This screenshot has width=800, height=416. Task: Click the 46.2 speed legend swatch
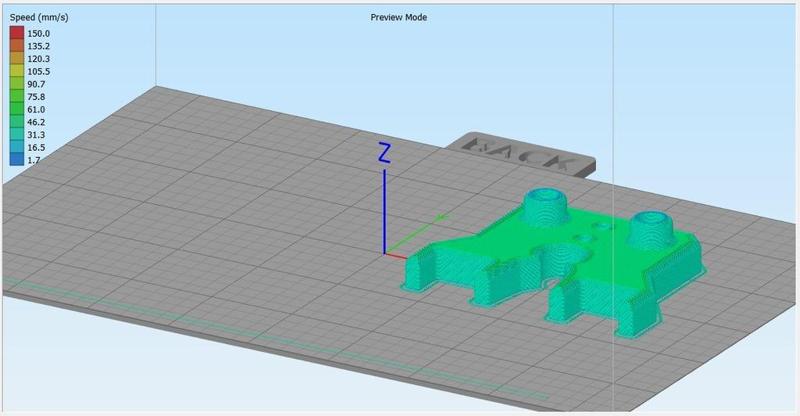point(17,122)
